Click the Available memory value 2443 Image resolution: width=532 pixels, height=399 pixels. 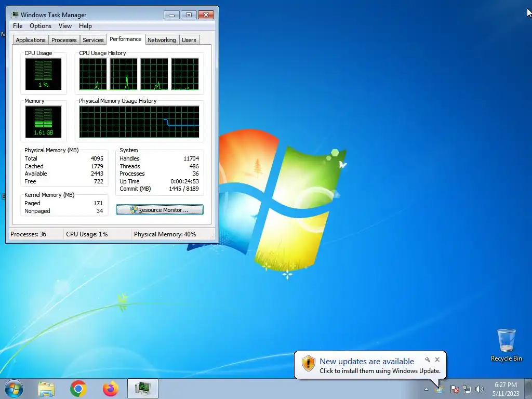coord(97,174)
